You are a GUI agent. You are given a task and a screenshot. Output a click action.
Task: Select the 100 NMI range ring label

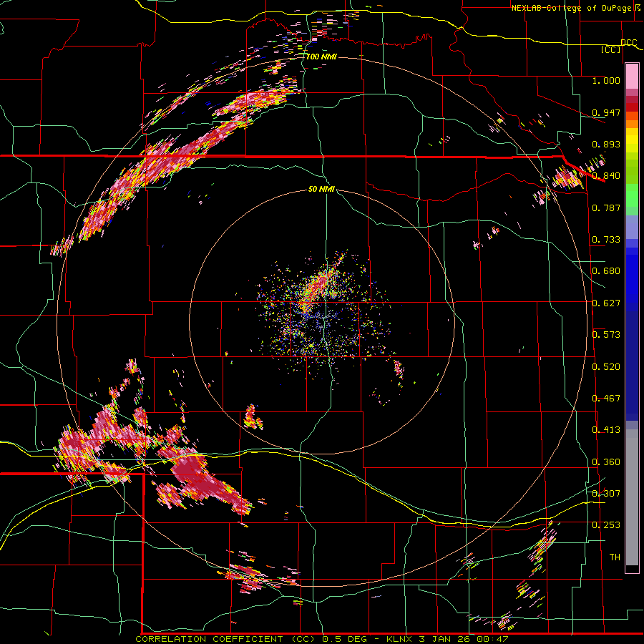[x=321, y=57]
